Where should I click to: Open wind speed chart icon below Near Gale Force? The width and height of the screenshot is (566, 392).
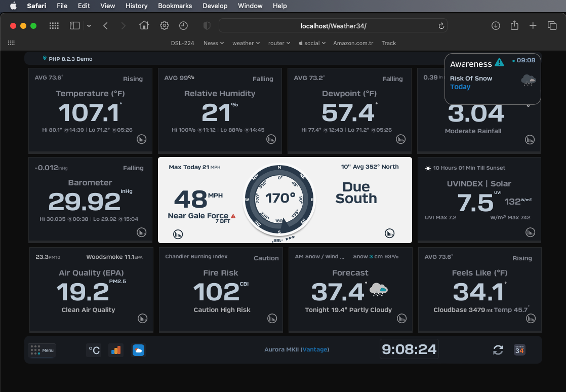(178, 234)
